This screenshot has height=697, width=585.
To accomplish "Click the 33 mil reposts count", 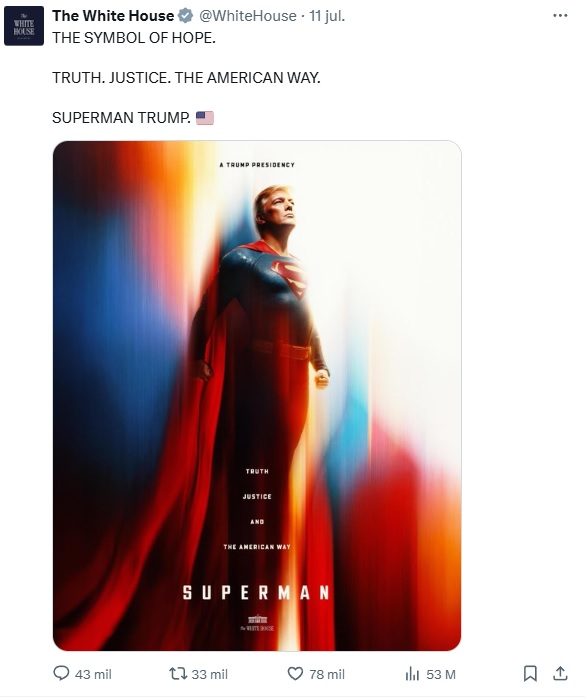I will point(209,674).
